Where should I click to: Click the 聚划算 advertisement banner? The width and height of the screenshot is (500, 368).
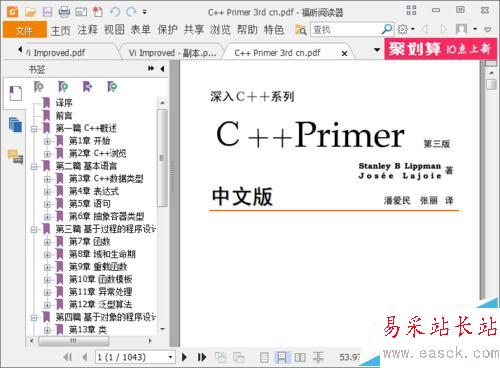coord(440,49)
